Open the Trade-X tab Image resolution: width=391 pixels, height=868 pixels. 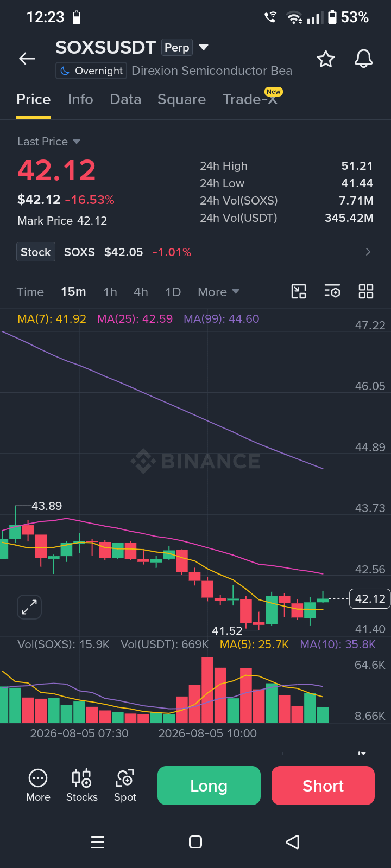coord(250,99)
